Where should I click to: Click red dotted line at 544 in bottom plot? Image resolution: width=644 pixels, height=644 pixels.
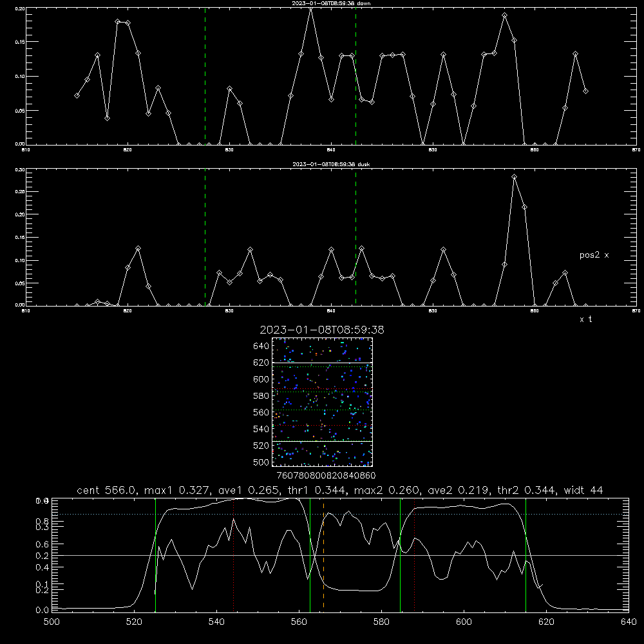tap(233, 554)
